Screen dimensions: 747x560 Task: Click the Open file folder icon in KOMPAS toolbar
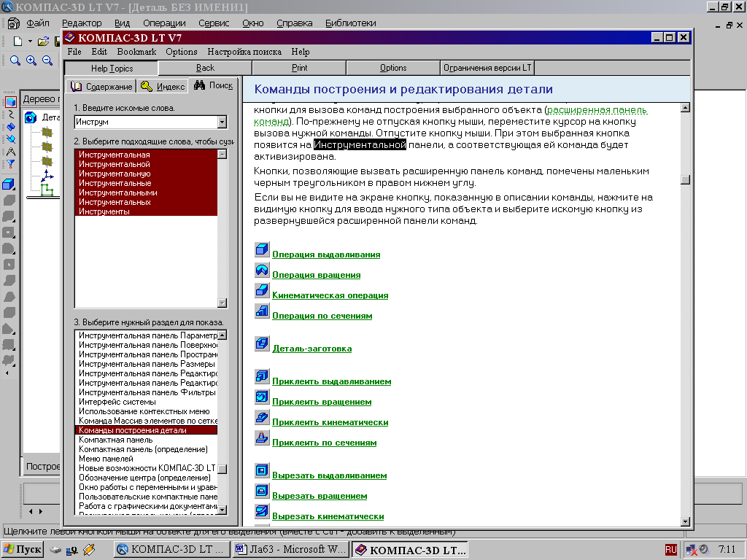43,42
